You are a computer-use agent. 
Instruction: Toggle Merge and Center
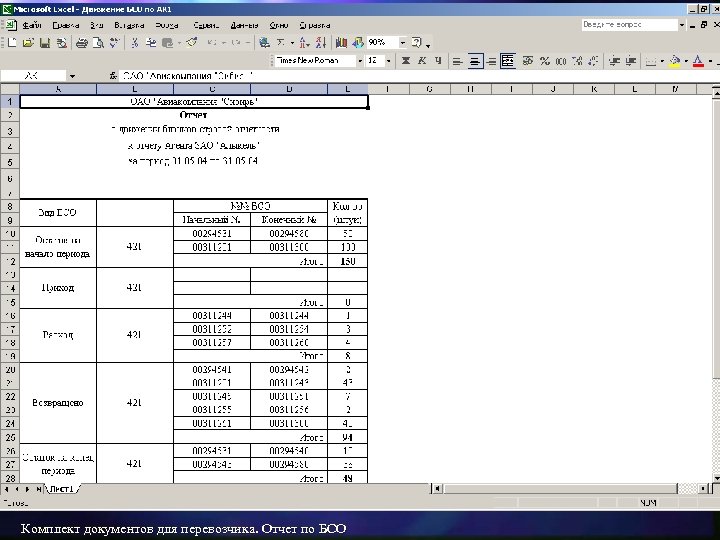[x=507, y=61]
